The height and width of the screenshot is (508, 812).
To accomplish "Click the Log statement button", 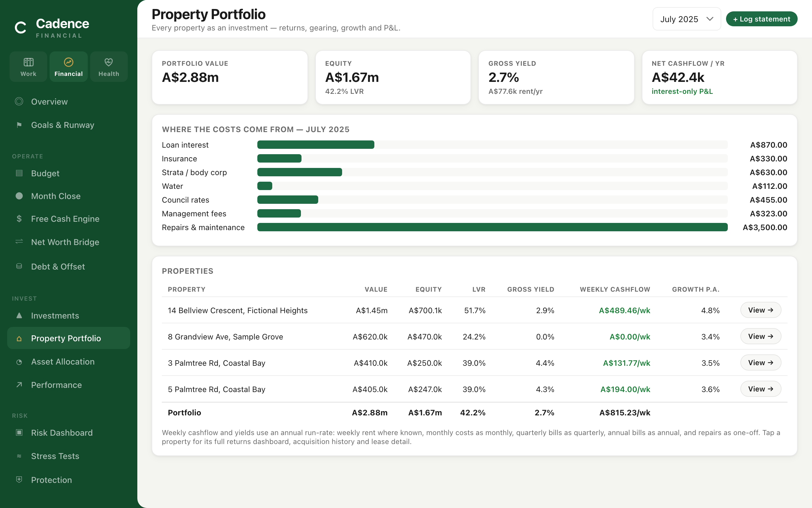I will pyautogui.click(x=761, y=19).
